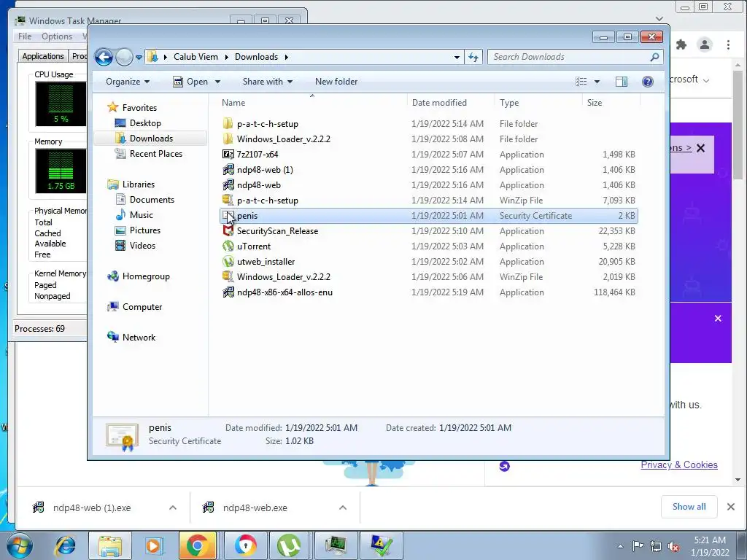Select the p-a-t-c-h-setup folder icon
Image resolution: width=747 pixels, height=560 pixels.
point(228,124)
